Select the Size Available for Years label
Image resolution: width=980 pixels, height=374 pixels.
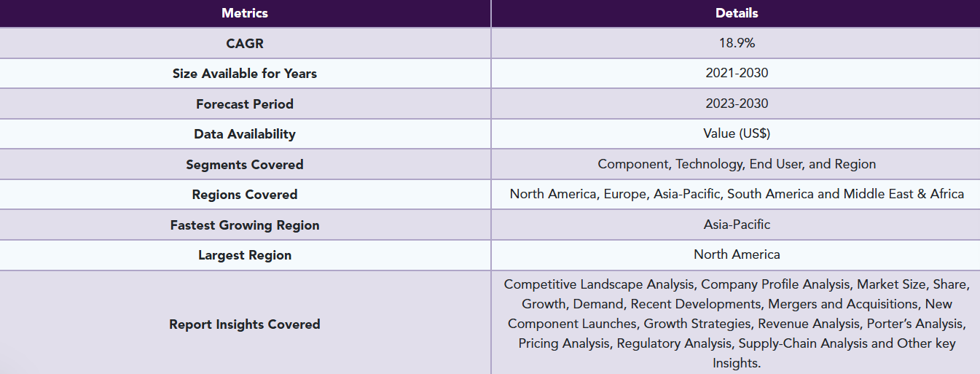point(245,74)
